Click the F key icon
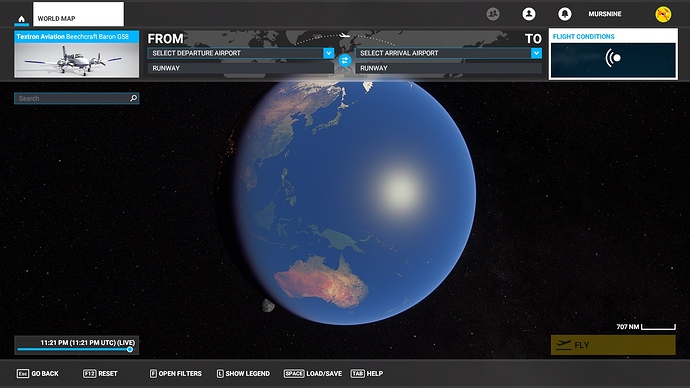This screenshot has width=690, height=388. click(x=153, y=373)
